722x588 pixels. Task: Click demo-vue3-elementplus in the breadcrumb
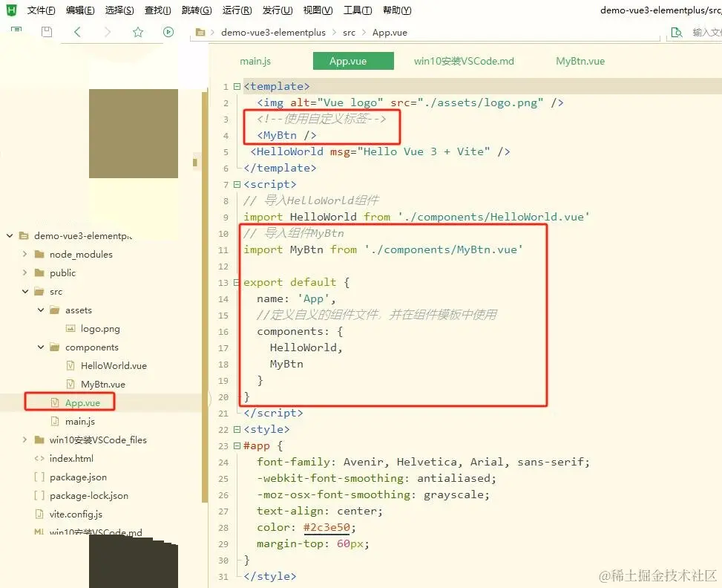[x=273, y=32]
